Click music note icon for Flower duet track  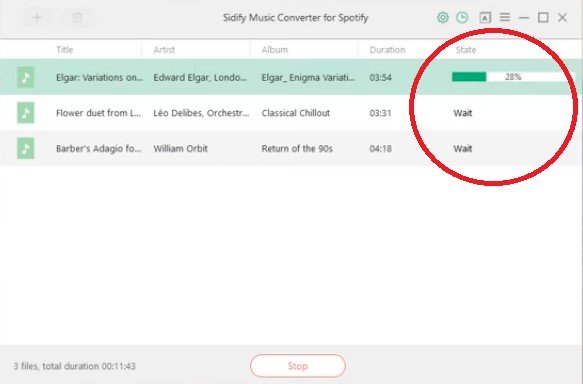tap(25, 113)
